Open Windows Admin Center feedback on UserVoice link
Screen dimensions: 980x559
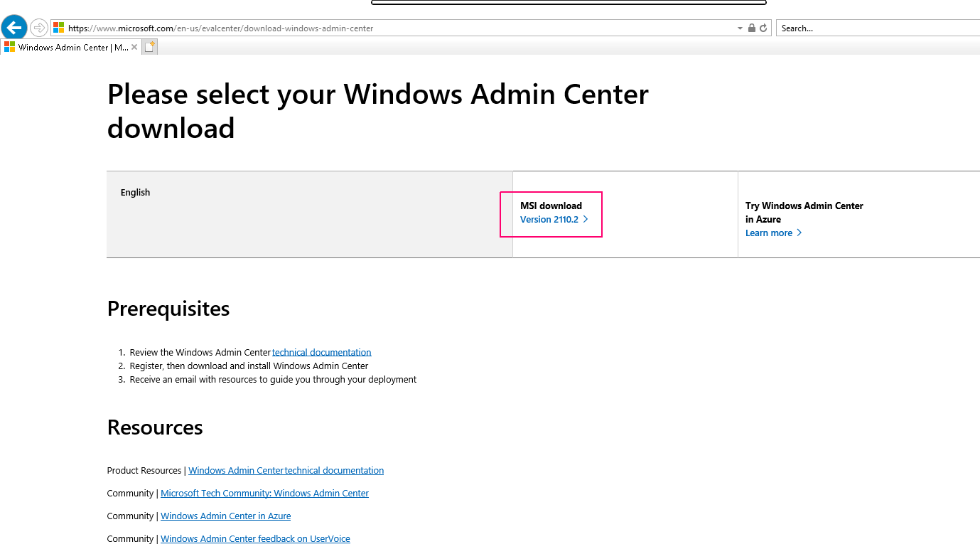[255, 539]
